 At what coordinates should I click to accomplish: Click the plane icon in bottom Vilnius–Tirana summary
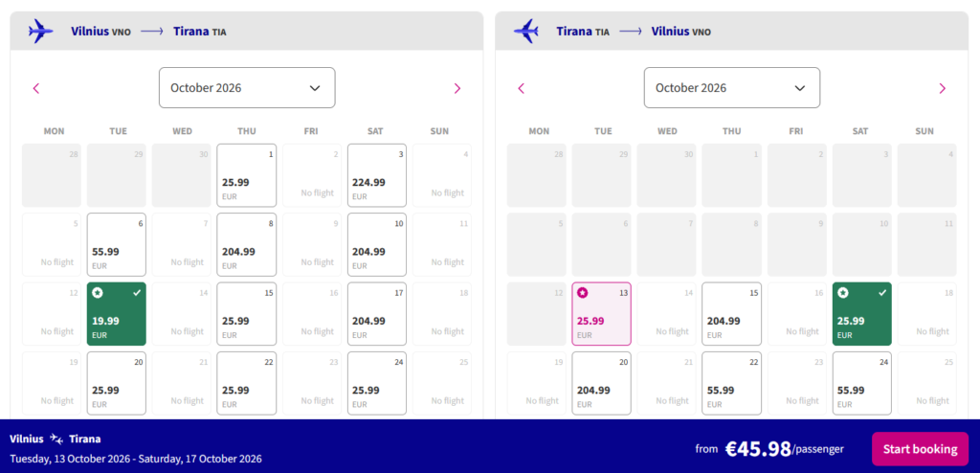(56, 439)
